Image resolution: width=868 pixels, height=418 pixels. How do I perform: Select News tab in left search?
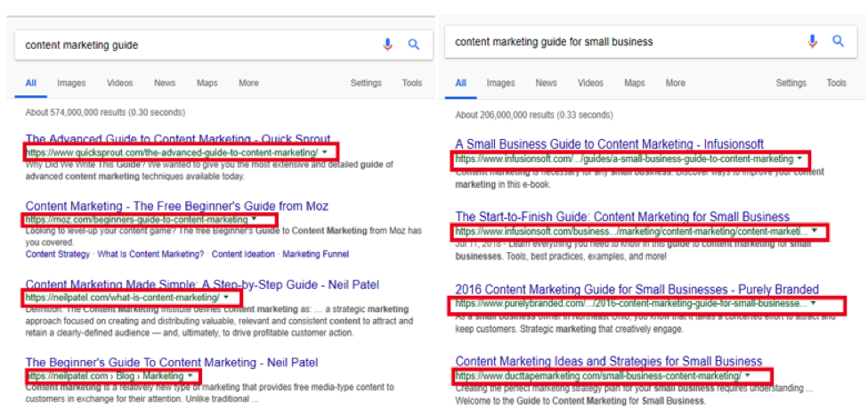pos(165,83)
